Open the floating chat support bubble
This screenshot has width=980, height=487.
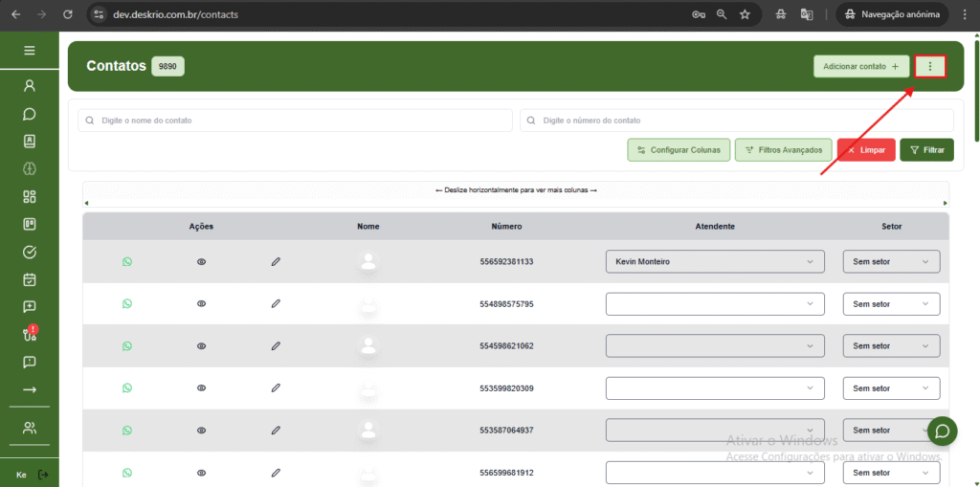click(x=942, y=432)
